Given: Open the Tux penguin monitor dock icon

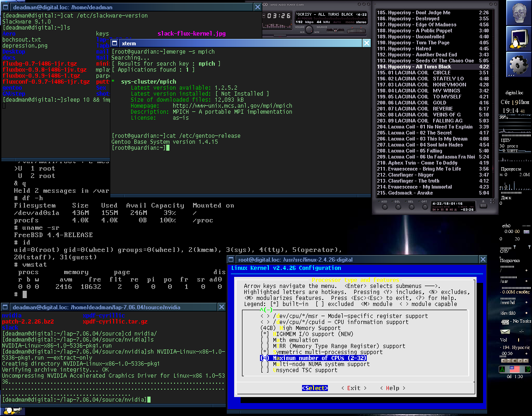Looking at the screenshot, I should [x=518, y=39].
